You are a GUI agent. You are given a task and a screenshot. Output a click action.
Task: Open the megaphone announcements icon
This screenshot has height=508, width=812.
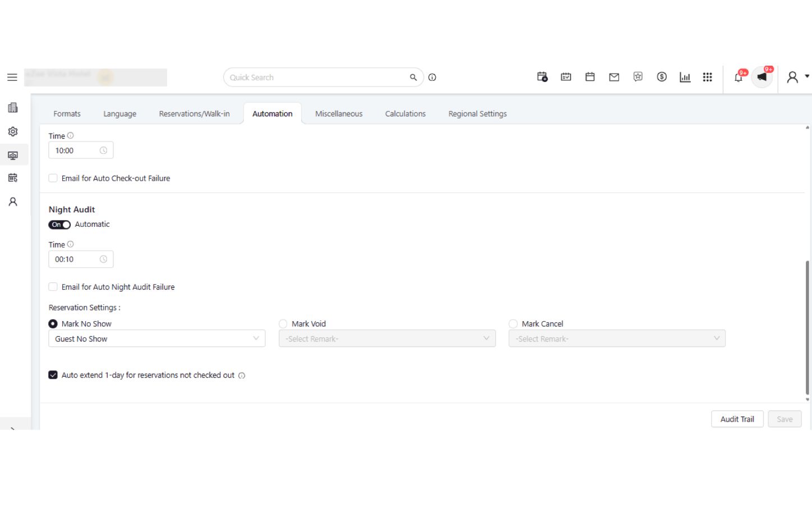(762, 77)
